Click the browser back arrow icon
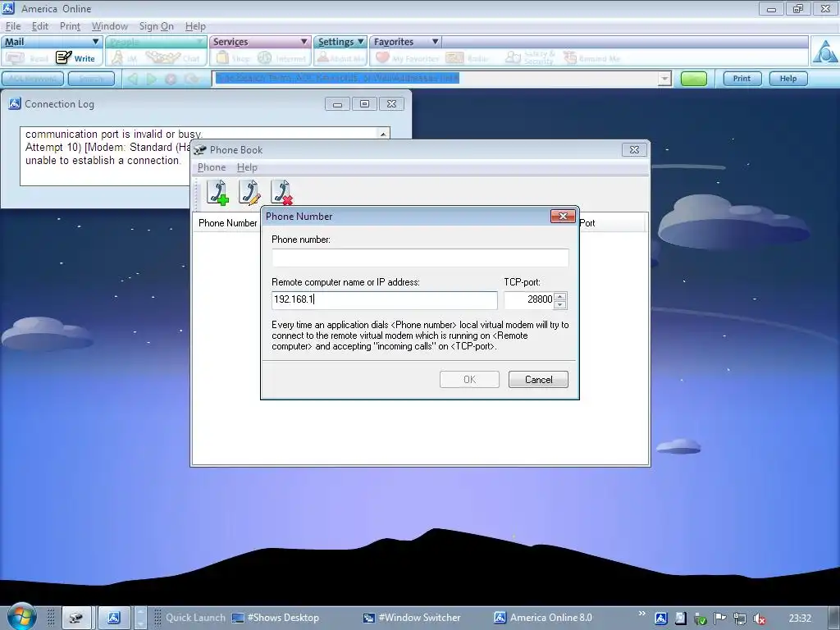 pos(132,79)
